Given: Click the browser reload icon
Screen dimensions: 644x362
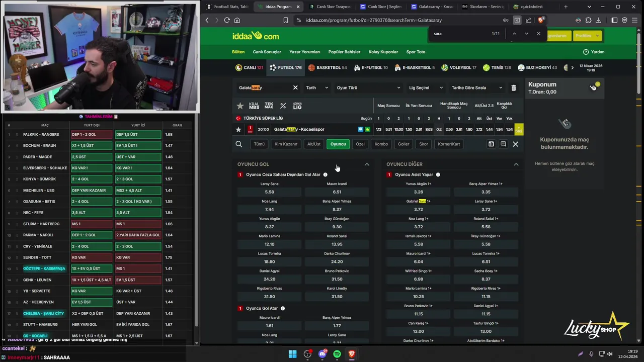Looking at the screenshot, I should pos(227,20).
